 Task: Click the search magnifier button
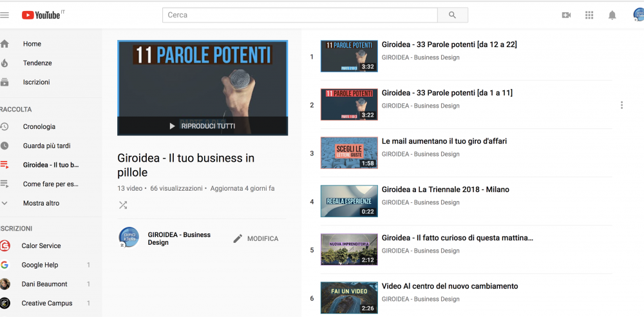[453, 15]
